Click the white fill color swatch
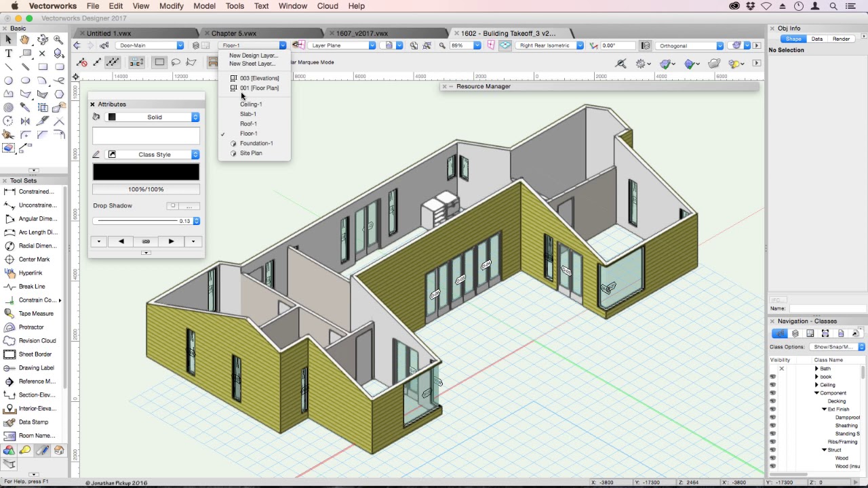 (146, 134)
